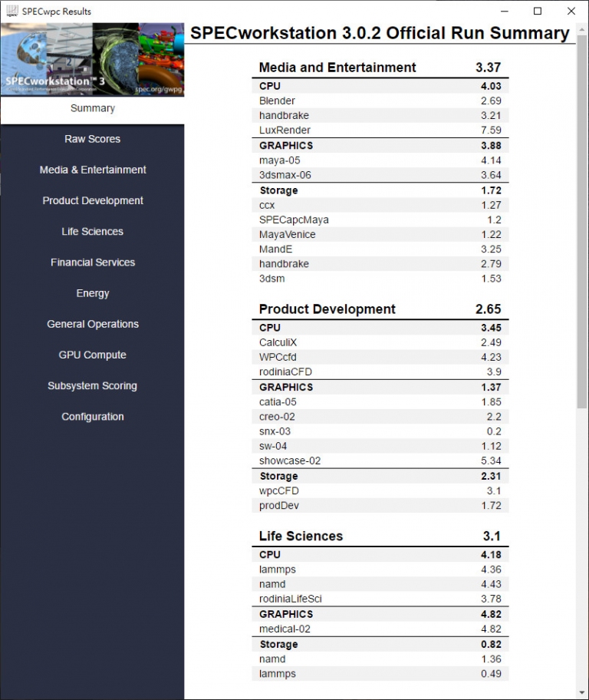Click the scrollbar up arrow
This screenshot has width=589, height=700.
click(x=582, y=29)
